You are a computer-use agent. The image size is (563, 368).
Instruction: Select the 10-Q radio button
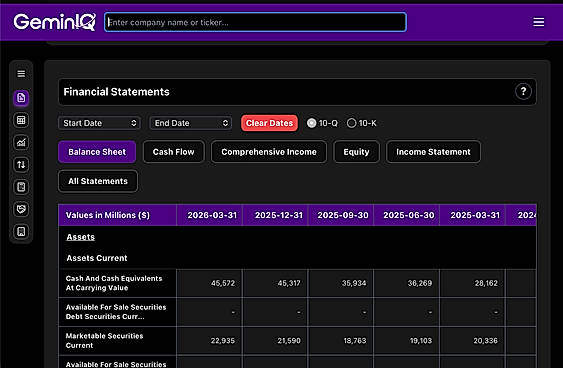tap(312, 123)
